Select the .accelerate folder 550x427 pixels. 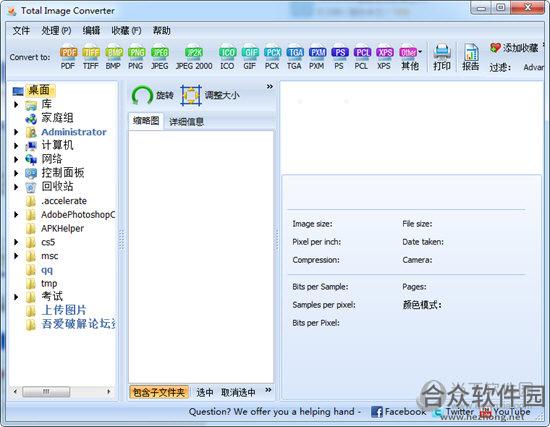coord(64,201)
